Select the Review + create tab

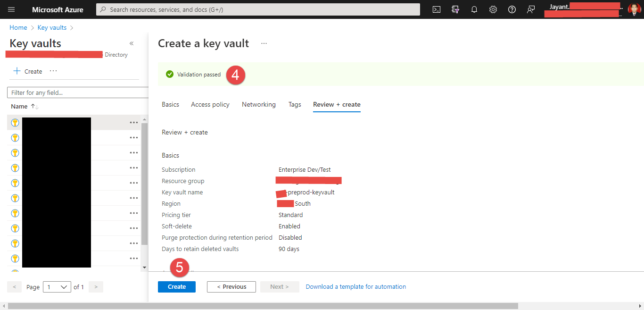(337, 104)
